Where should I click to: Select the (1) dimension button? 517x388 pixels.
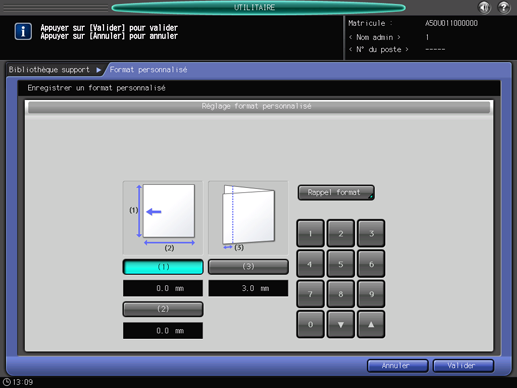pos(163,267)
